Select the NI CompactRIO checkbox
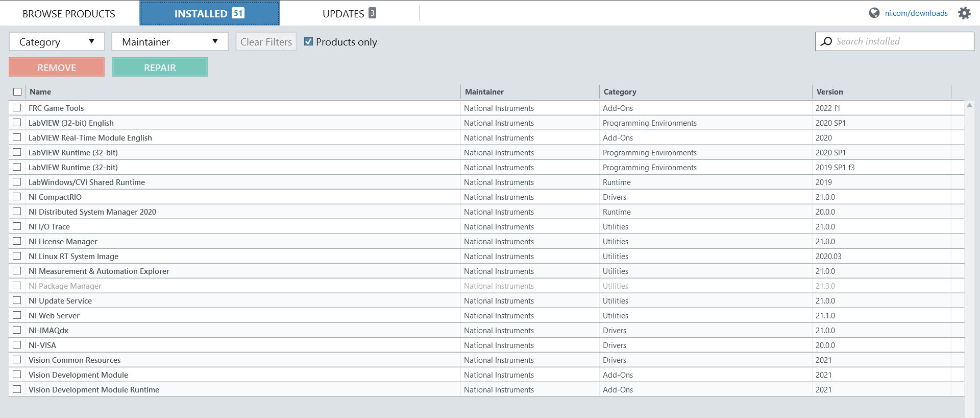Screen dimensions: 980x418 17,197
